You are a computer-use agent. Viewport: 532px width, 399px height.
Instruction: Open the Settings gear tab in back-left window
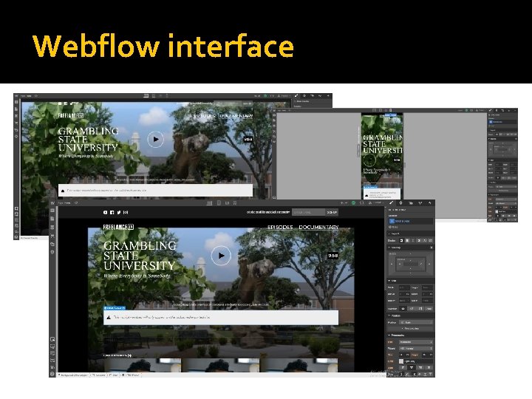(x=304, y=96)
